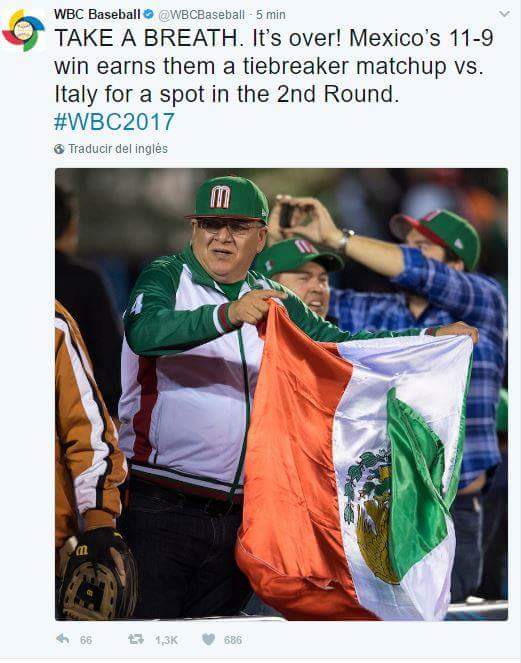
Task: Click the reply arrow icon under the tweet
Action: 63,639
